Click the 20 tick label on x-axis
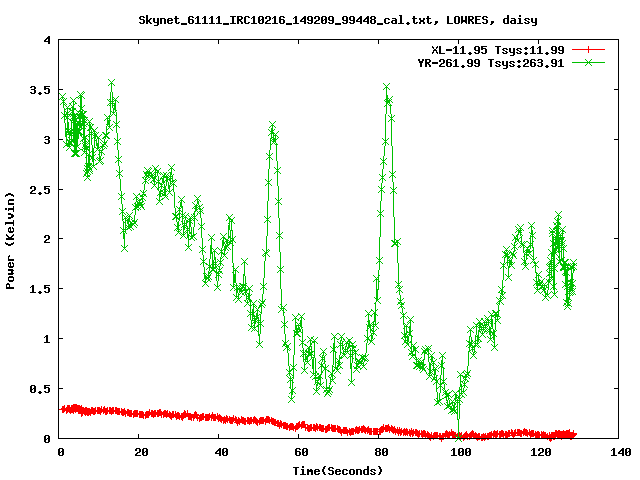 pyautogui.click(x=140, y=452)
